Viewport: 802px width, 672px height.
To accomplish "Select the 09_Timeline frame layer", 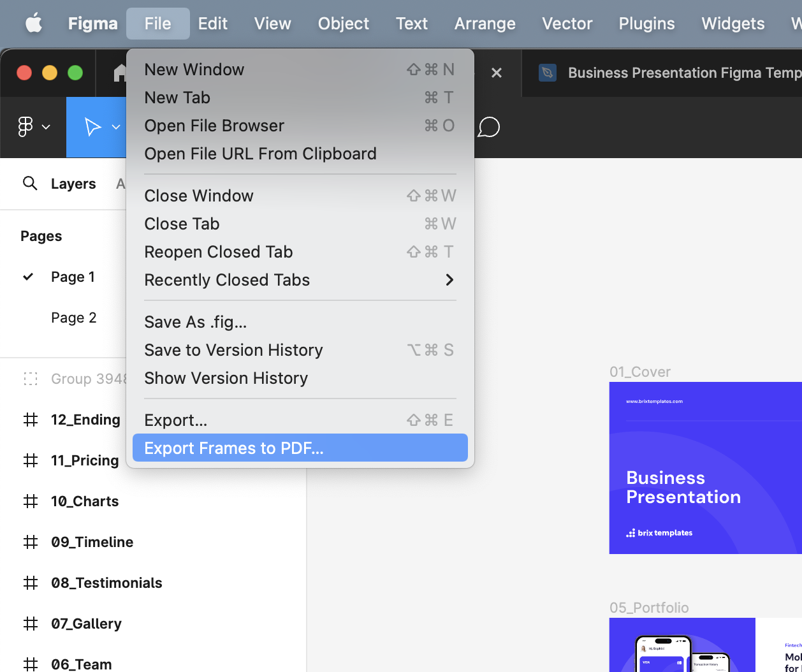I will [92, 542].
